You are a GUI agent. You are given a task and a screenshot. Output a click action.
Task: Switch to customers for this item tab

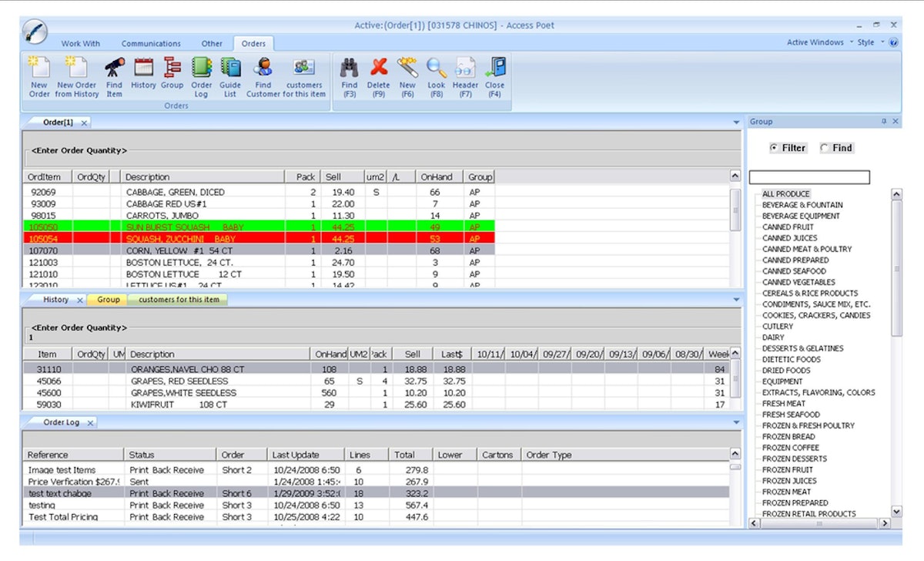pos(179,300)
